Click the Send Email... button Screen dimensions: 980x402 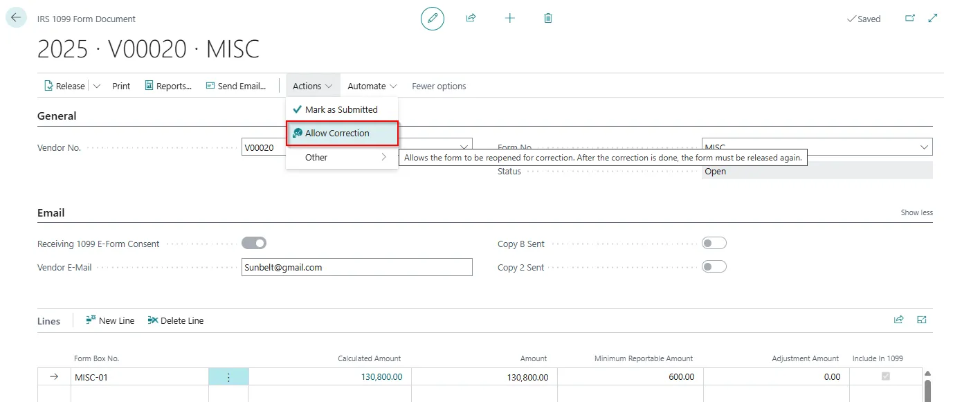[x=236, y=86]
